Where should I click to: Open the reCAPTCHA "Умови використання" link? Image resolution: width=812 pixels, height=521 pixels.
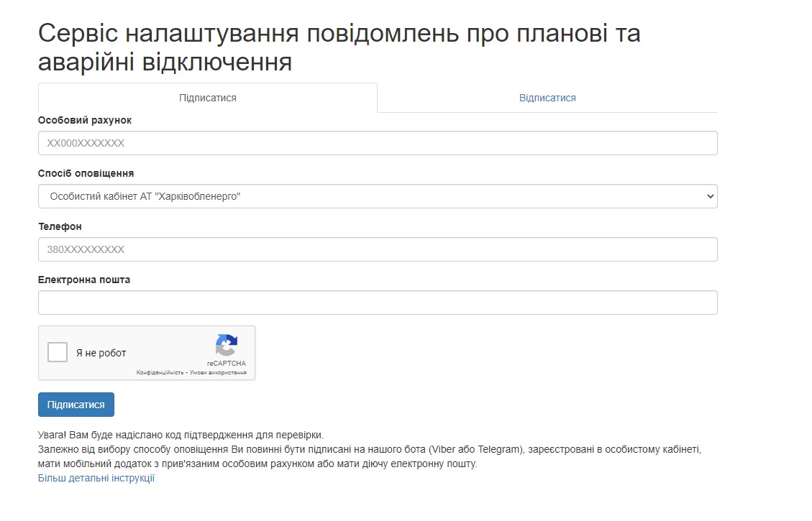point(218,373)
